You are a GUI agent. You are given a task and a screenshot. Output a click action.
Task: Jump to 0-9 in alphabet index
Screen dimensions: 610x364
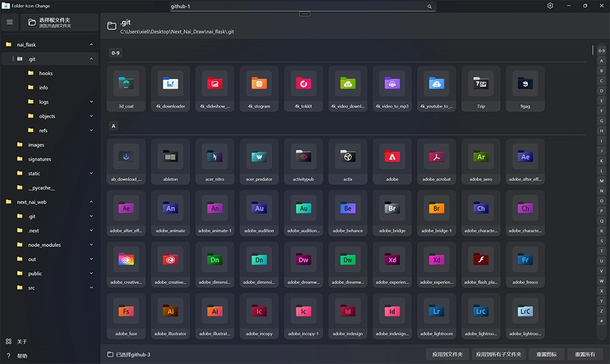coord(601,51)
